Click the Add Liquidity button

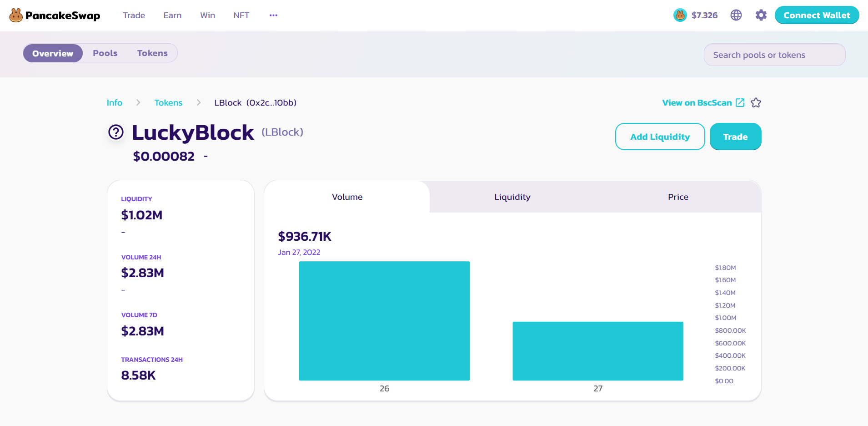(x=660, y=137)
